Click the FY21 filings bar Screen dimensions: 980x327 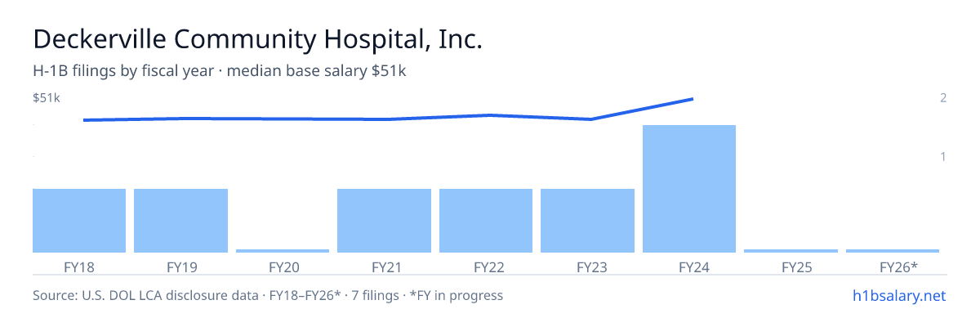[x=384, y=221]
